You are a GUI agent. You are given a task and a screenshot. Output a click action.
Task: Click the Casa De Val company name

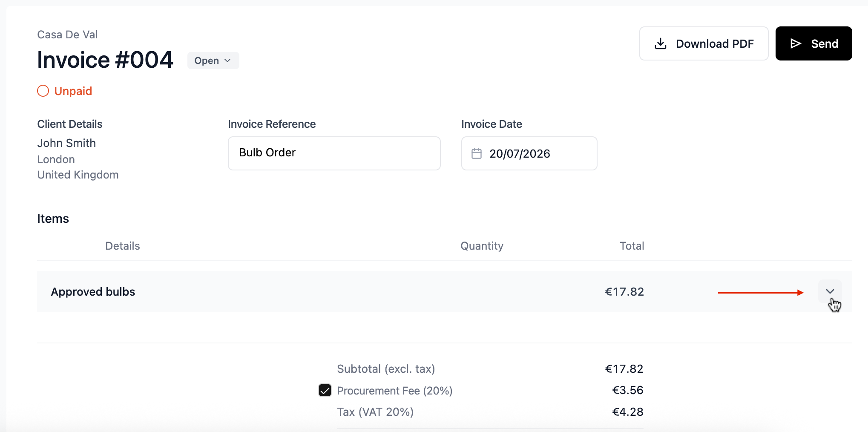pyautogui.click(x=67, y=35)
